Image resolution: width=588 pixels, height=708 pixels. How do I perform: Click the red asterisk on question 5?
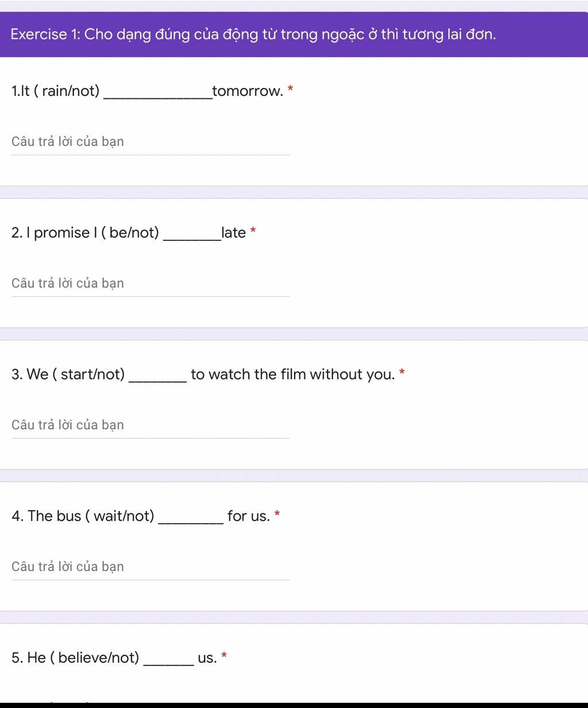tap(225, 656)
